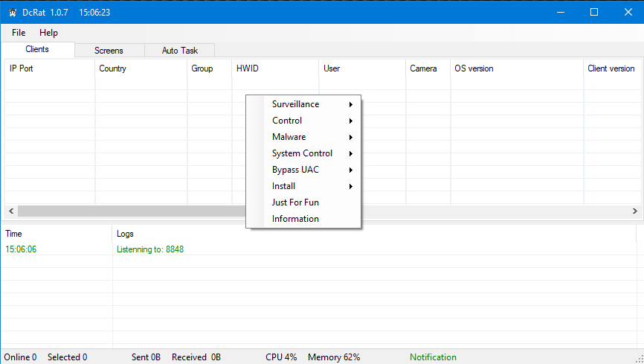Viewport: 644px width, 364px height.
Task: Click the OS version column header
Action: click(x=517, y=68)
